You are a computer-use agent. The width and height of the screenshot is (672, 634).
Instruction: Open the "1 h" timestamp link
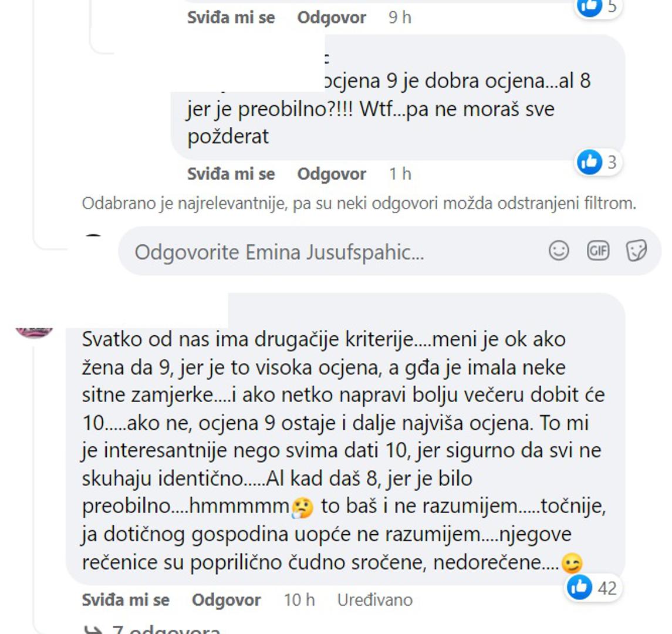(400, 174)
